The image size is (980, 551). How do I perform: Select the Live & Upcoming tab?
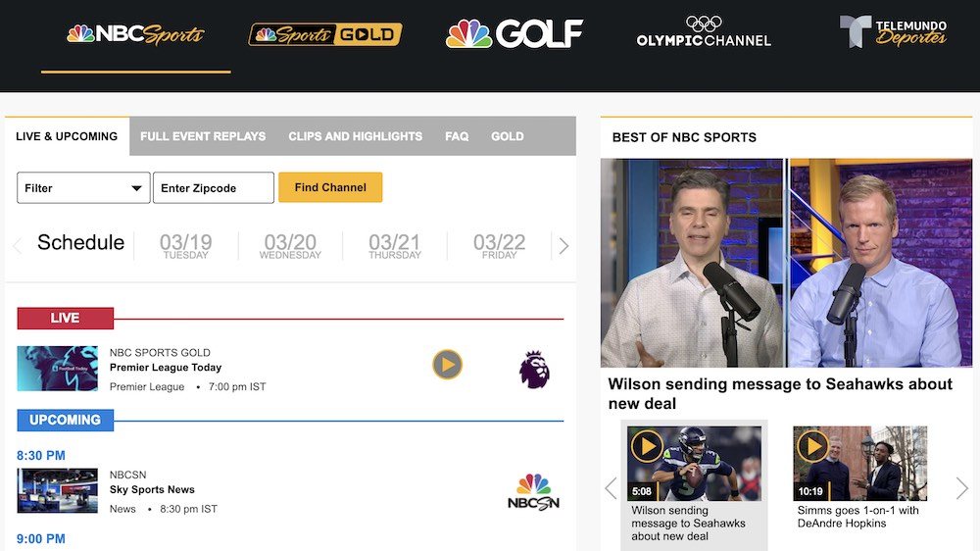pos(67,136)
